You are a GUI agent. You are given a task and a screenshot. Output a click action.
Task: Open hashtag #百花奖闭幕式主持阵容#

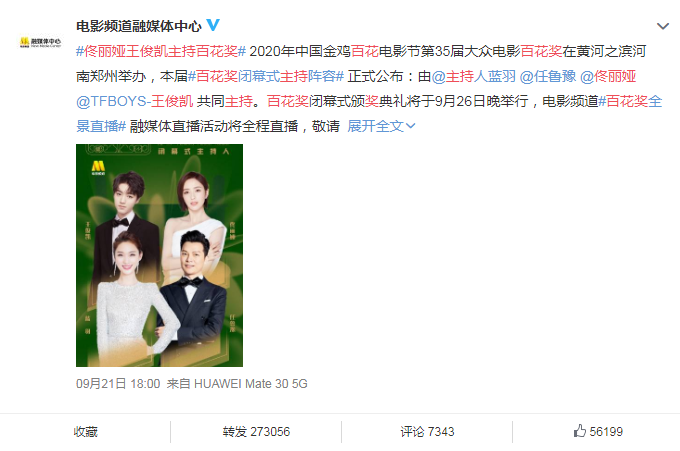coord(266,76)
